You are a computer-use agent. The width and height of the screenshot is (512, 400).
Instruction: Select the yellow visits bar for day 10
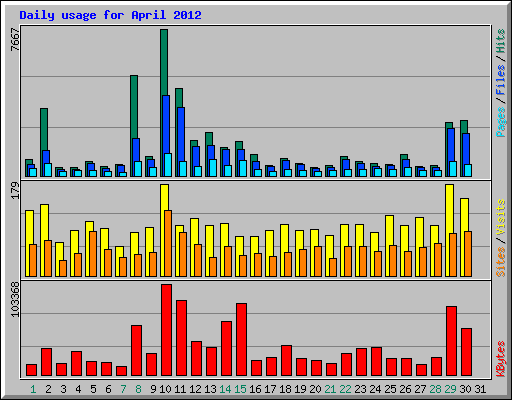(164, 197)
